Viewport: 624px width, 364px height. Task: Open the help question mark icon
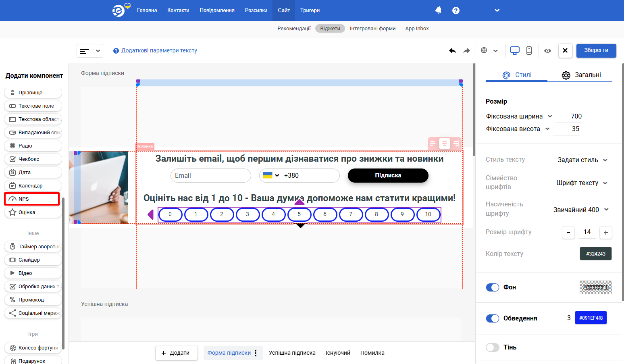(x=456, y=10)
